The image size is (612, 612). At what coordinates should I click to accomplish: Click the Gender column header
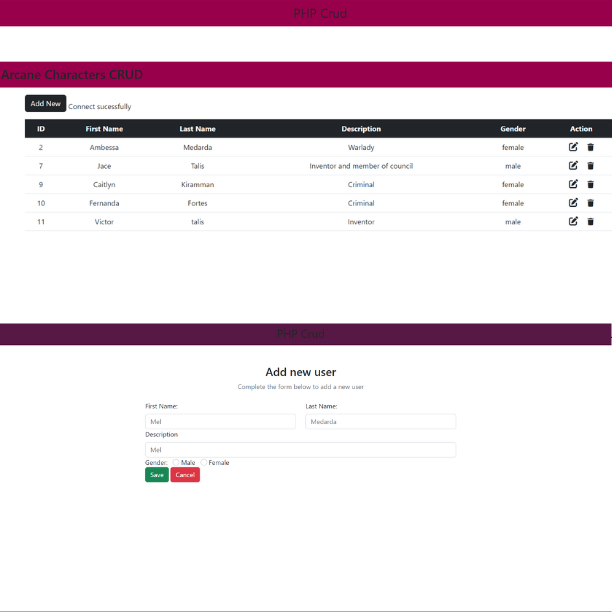pyautogui.click(x=512, y=129)
